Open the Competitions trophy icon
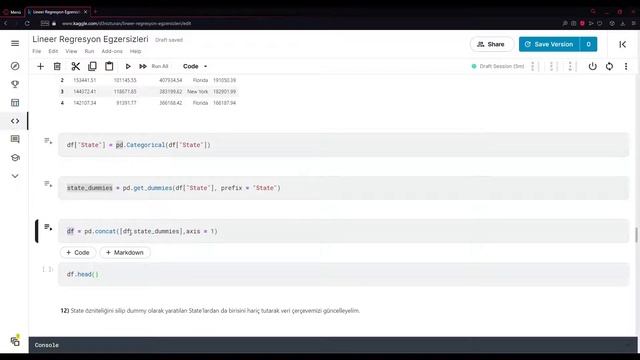Viewport: 640px width, 360px height. tap(15, 84)
